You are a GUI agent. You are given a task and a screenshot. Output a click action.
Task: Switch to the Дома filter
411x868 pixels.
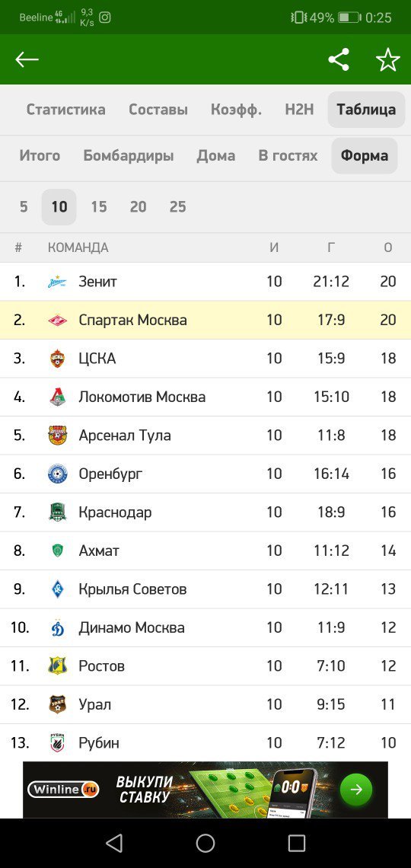click(215, 155)
